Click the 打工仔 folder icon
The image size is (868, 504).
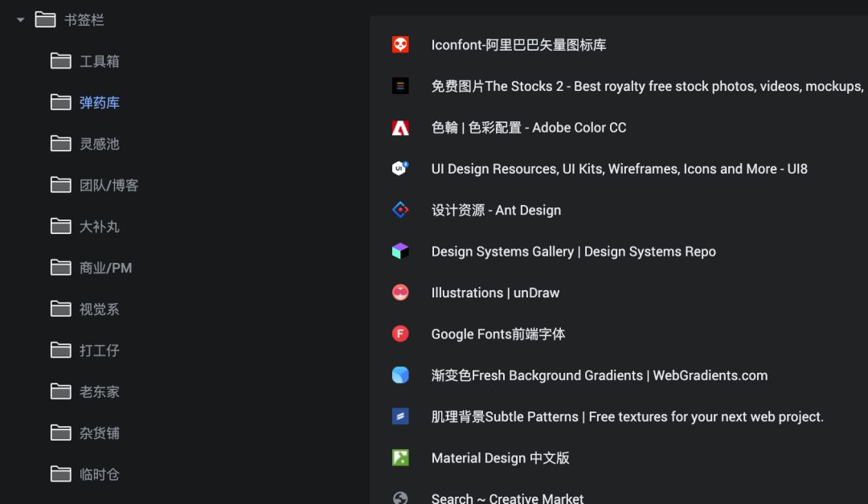(61, 350)
